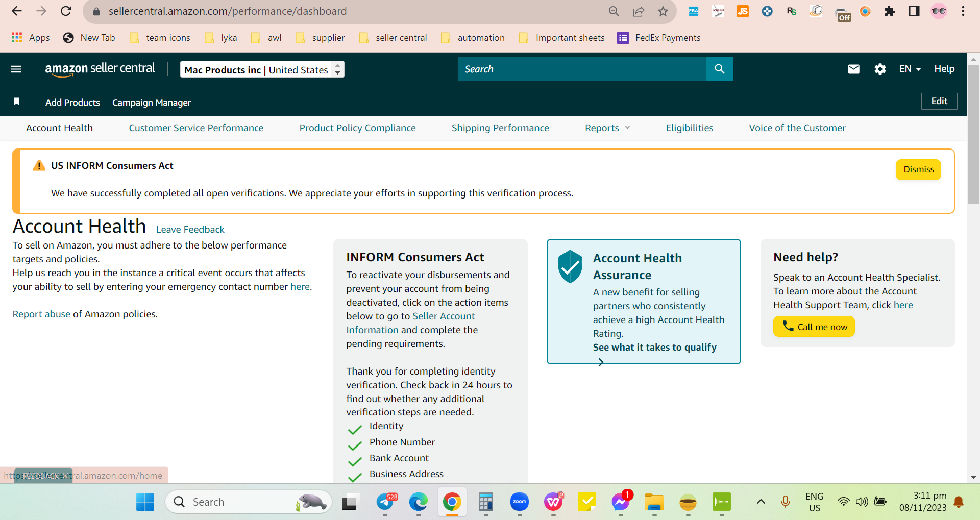The width and height of the screenshot is (980, 520).
Task: Switch to Shipping Performance tab
Action: coord(500,128)
